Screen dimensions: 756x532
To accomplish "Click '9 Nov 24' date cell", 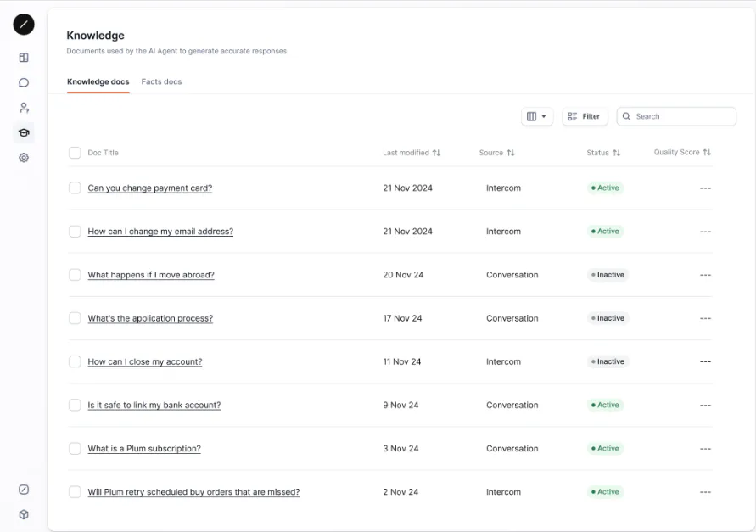I will coord(400,405).
